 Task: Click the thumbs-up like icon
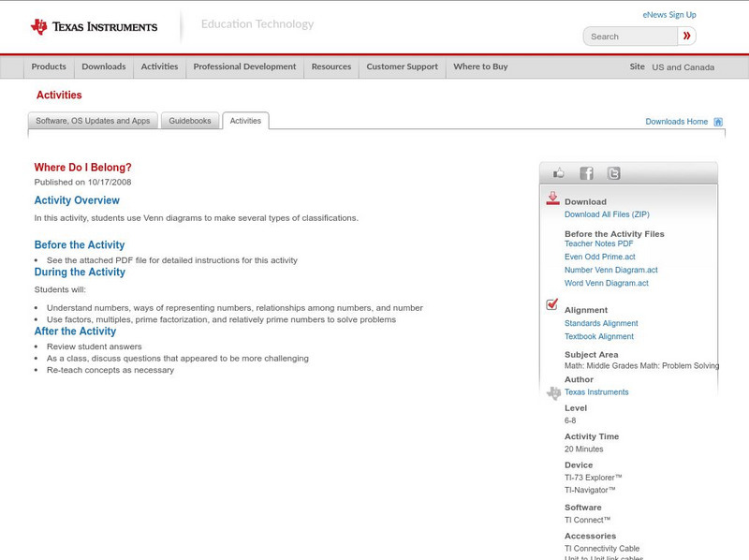(x=558, y=173)
